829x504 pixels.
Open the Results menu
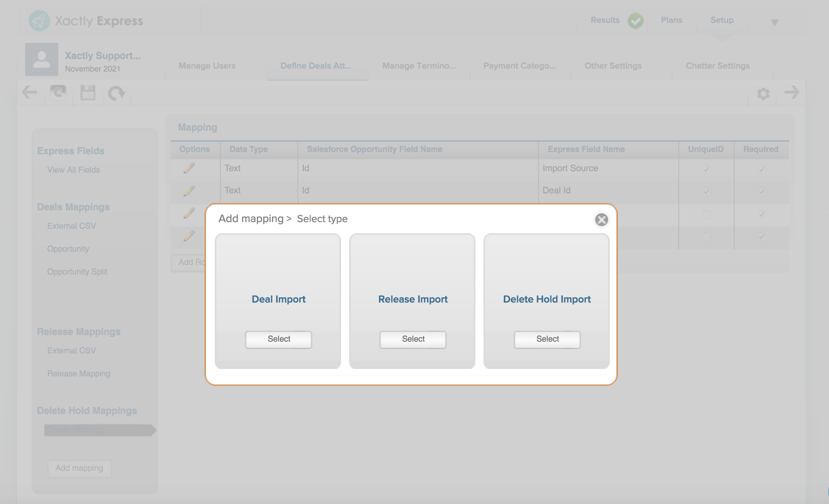[x=605, y=20]
